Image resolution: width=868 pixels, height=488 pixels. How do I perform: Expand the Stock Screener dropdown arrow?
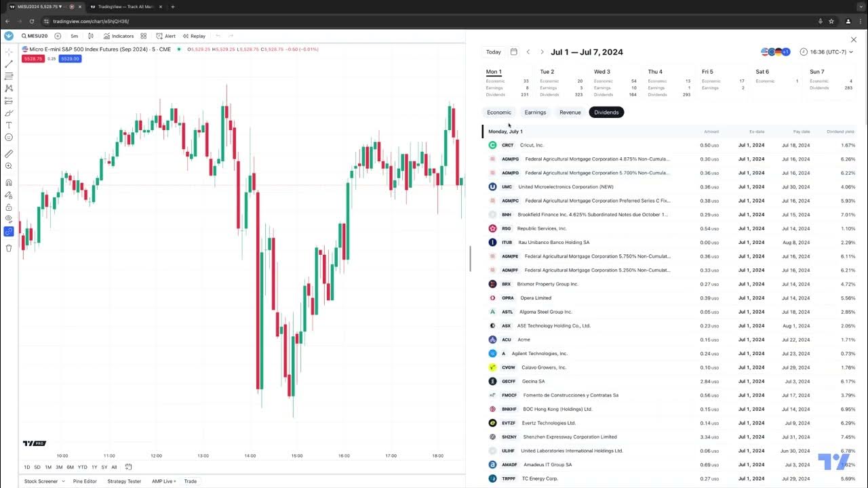tap(63, 481)
